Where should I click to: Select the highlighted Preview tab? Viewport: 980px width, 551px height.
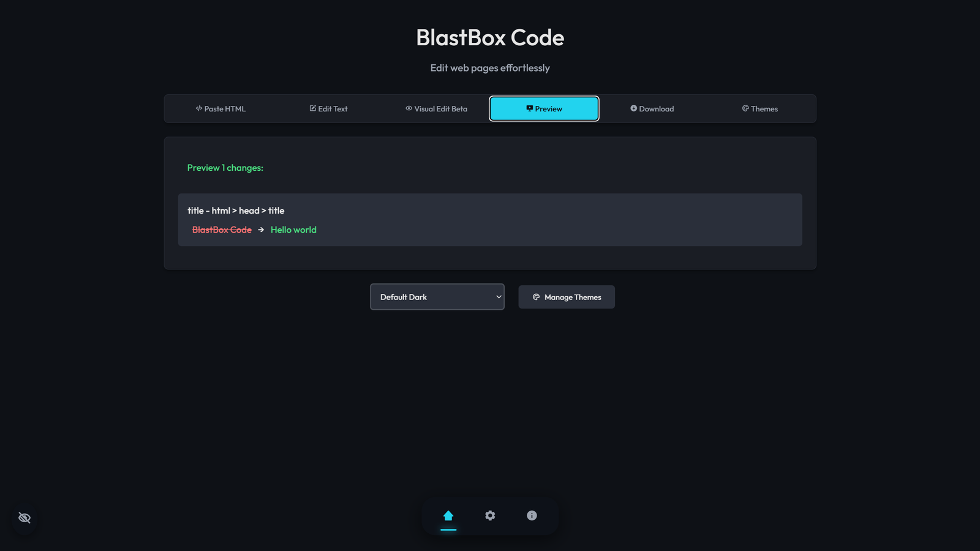(x=544, y=109)
